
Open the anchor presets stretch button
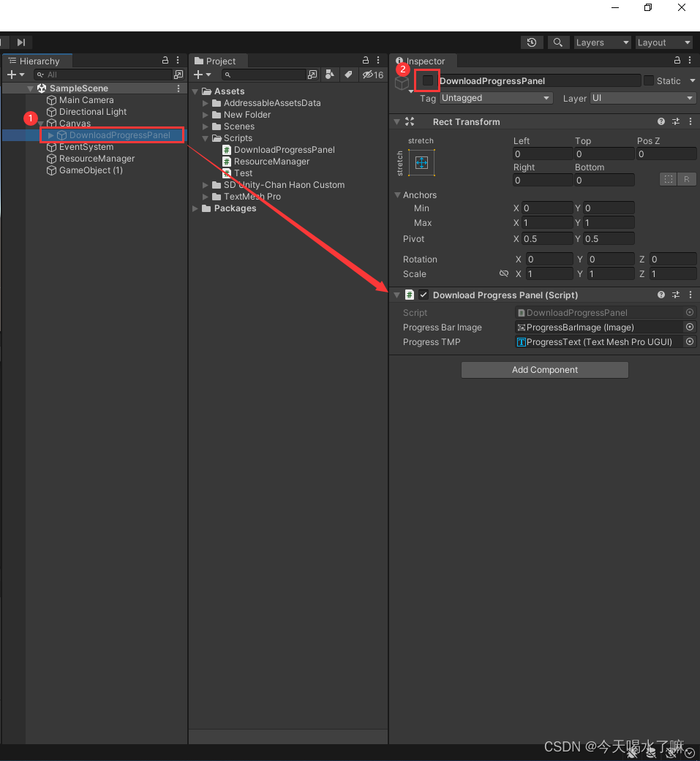point(421,162)
